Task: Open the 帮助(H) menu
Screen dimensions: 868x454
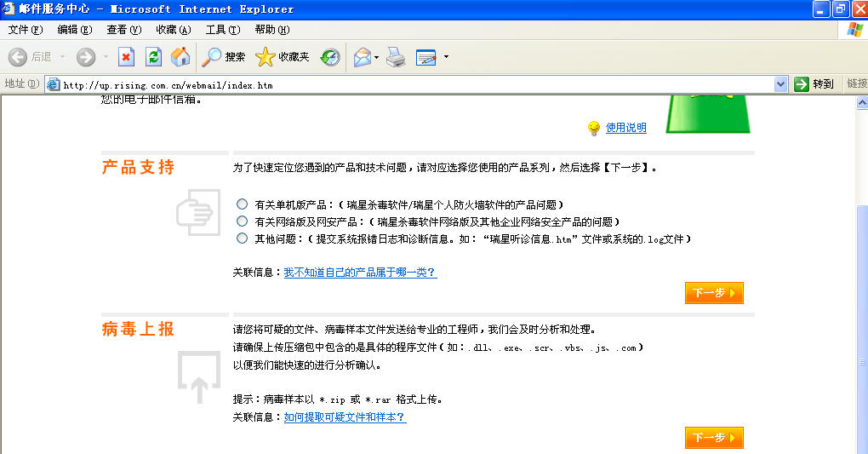Action: (x=271, y=30)
